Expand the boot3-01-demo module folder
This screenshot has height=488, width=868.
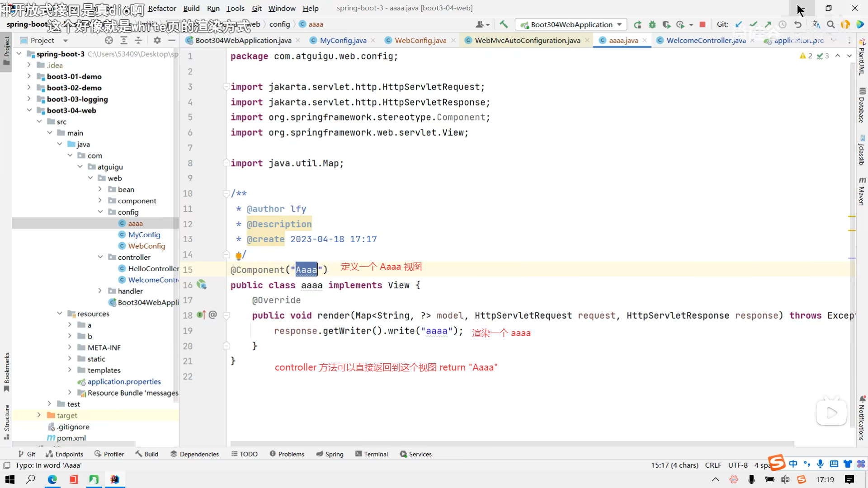[x=29, y=76]
